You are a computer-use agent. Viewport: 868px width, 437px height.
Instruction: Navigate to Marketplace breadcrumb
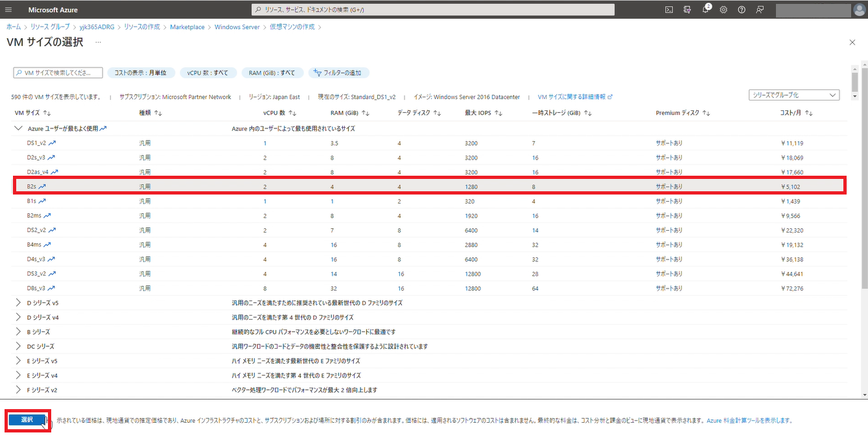[187, 27]
